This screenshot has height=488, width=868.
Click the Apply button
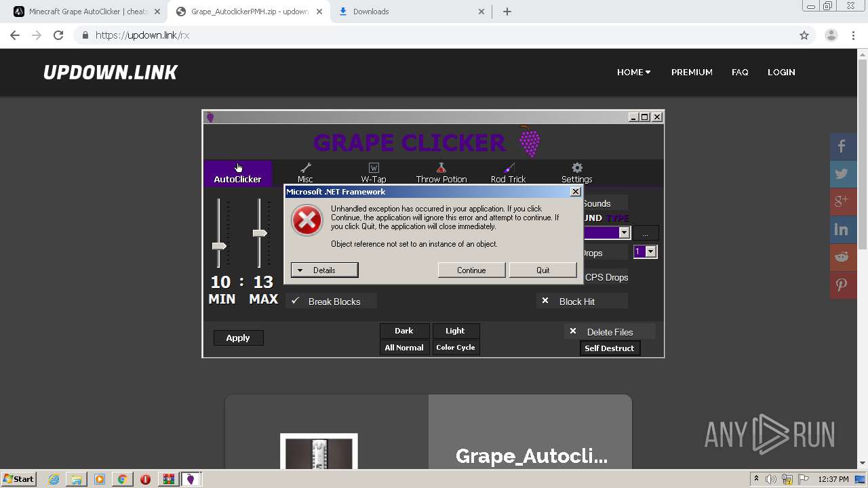click(238, 338)
